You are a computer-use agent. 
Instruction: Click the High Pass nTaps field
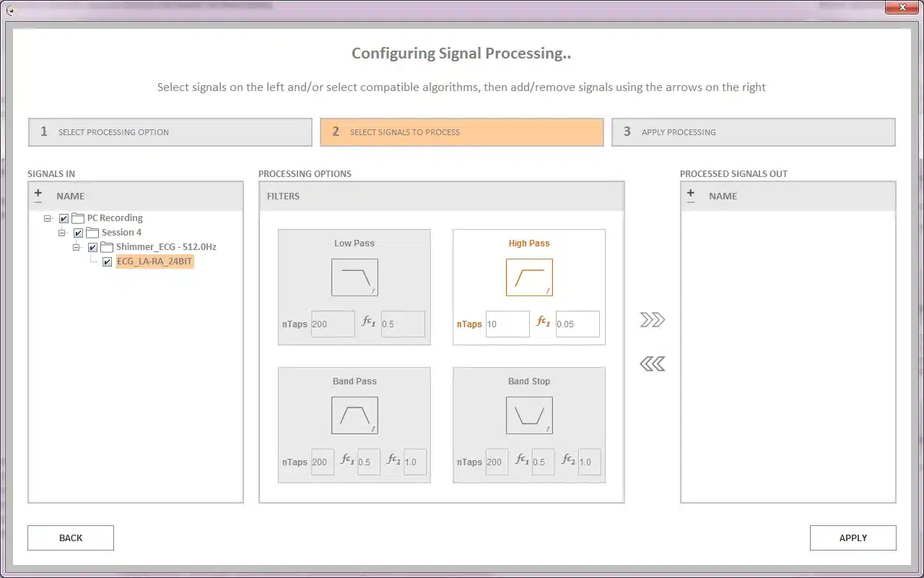pyautogui.click(x=507, y=324)
